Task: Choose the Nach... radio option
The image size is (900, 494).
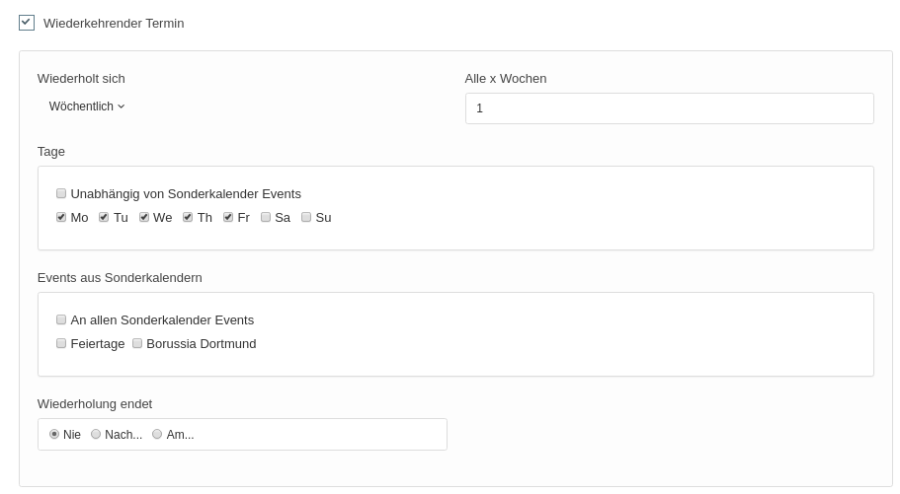Action: 96,435
